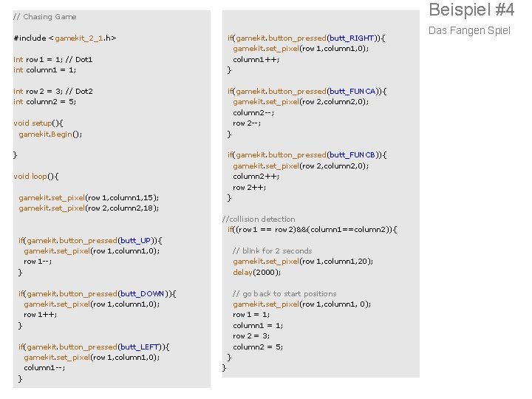This screenshot has width=532, height=399.
Task: Click the "Beispiel #4" slide title
Action: click(471, 10)
